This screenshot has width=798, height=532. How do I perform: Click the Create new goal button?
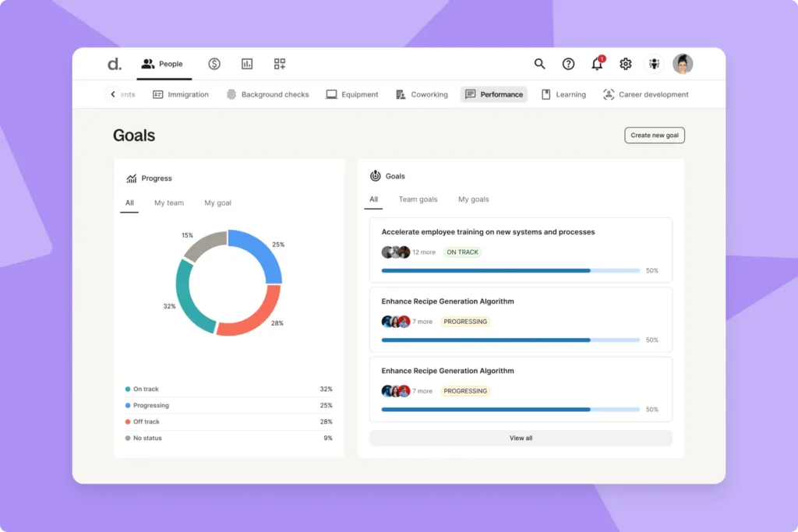pyautogui.click(x=654, y=135)
